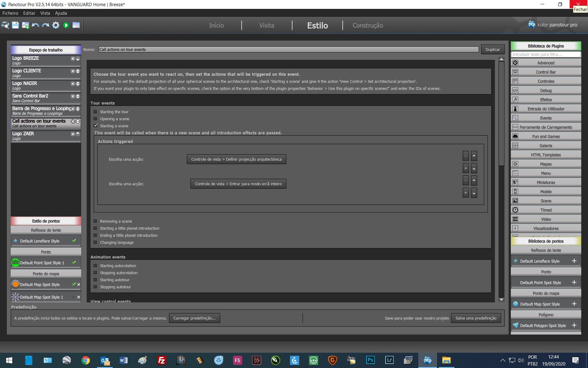Expand the Control Bar plugin category
The image size is (588, 368).
tap(546, 72)
